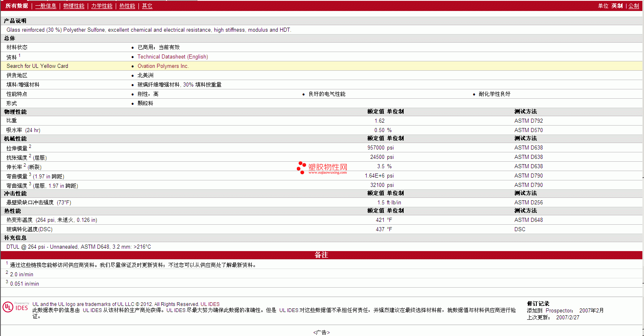
Task: Click the 良好的电气性能 feature
Action: [x=327, y=94]
